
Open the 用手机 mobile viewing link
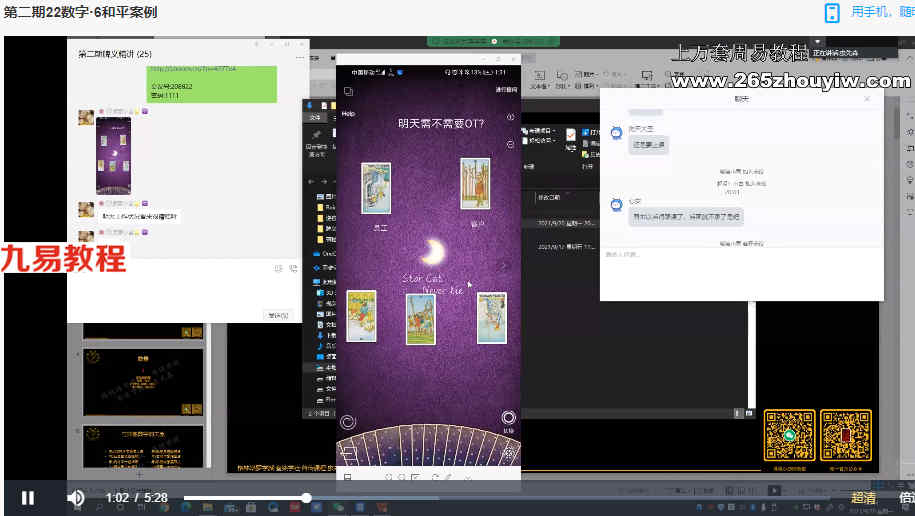click(x=882, y=12)
